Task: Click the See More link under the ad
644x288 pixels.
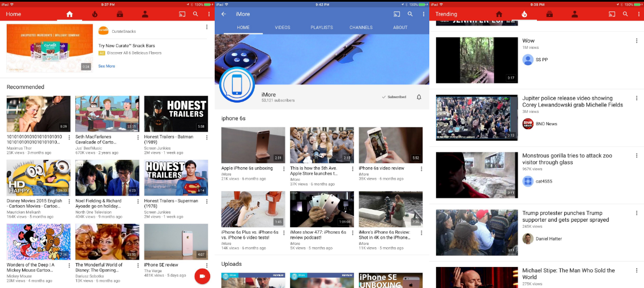Action: pyautogui.click(x=107, y=66)
